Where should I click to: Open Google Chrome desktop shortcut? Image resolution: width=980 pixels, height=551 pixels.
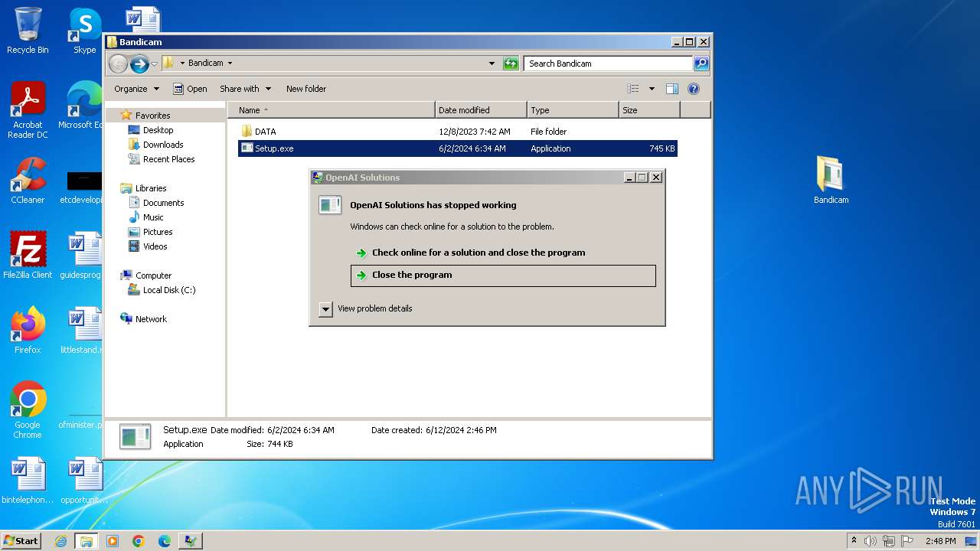pyautogui.click(x=28, y=410)
